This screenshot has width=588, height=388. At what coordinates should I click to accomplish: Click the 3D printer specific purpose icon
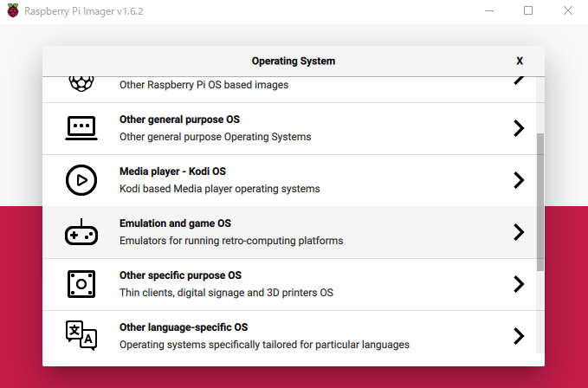coord(81,284)
